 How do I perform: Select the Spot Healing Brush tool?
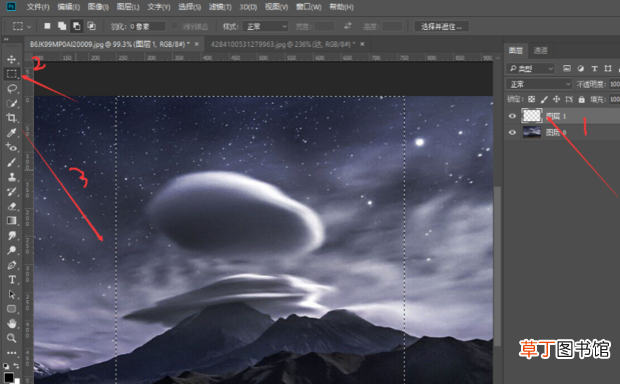tap(11, 148)
